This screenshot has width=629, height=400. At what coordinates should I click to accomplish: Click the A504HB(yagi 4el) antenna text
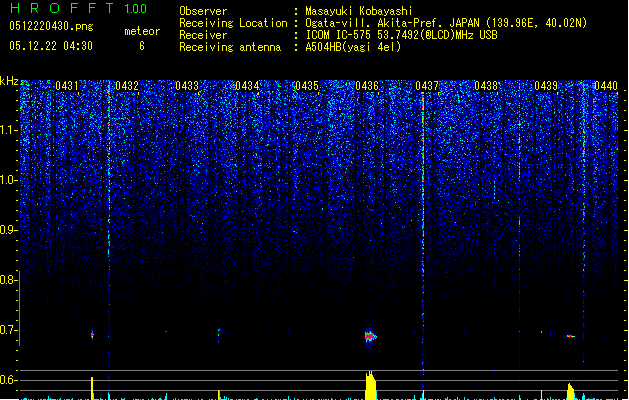pos(353,47)
